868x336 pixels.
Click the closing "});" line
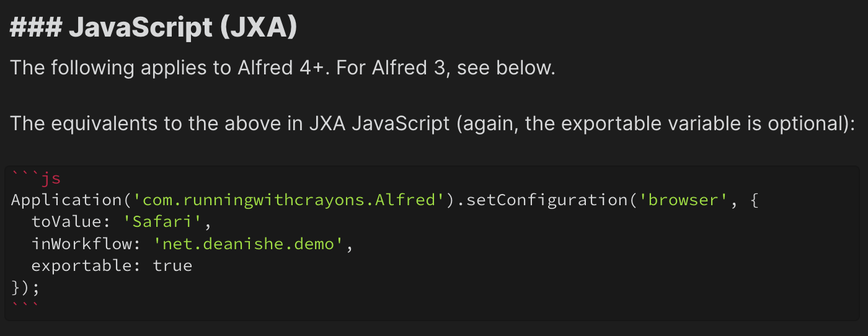click(x=25, y=287)
